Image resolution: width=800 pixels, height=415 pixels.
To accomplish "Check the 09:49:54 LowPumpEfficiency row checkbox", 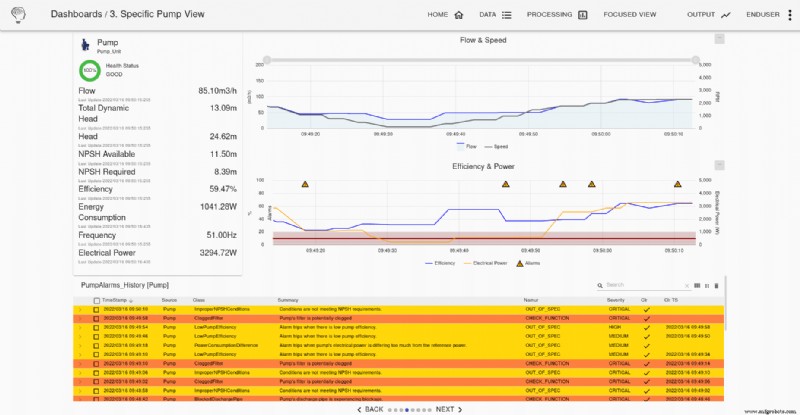I will tap(96, 328).
